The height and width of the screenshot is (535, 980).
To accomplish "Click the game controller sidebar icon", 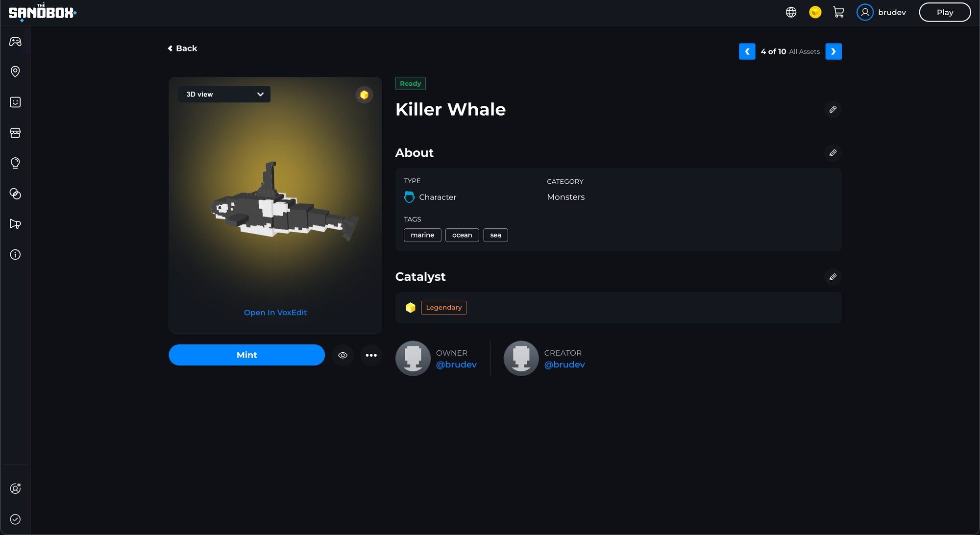I will tap(15, 42).
